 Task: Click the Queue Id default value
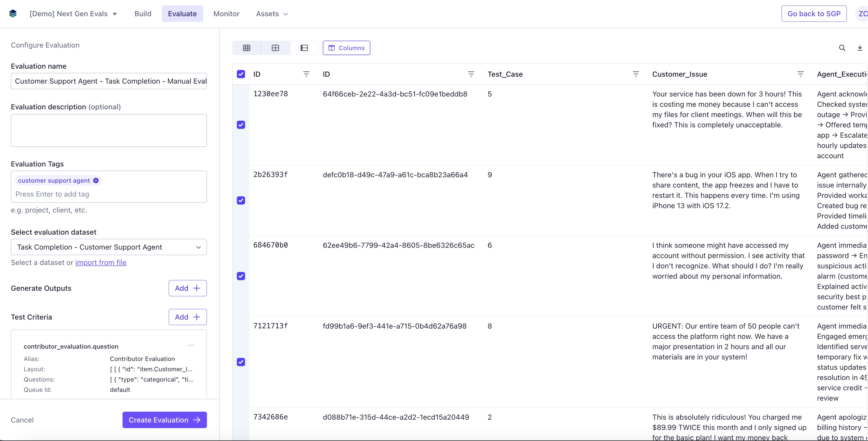pos(120,390)
